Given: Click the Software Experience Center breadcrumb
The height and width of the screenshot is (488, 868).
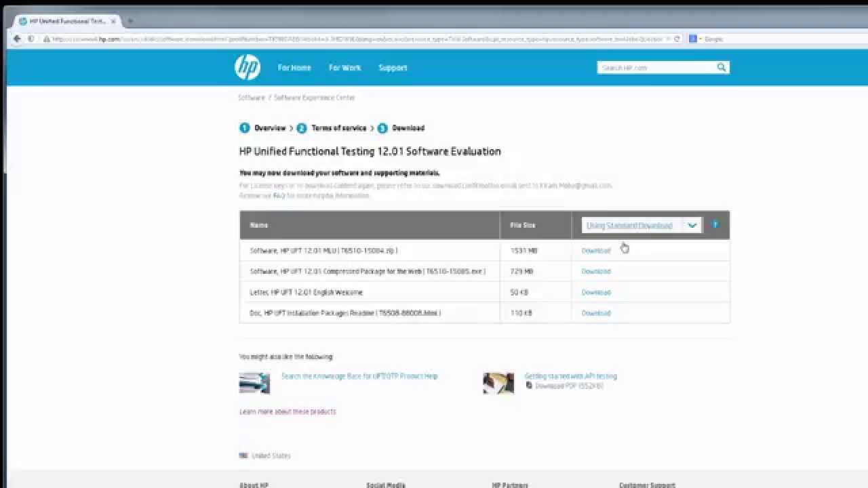Looking at the screenshot, I should pos(314,98).
